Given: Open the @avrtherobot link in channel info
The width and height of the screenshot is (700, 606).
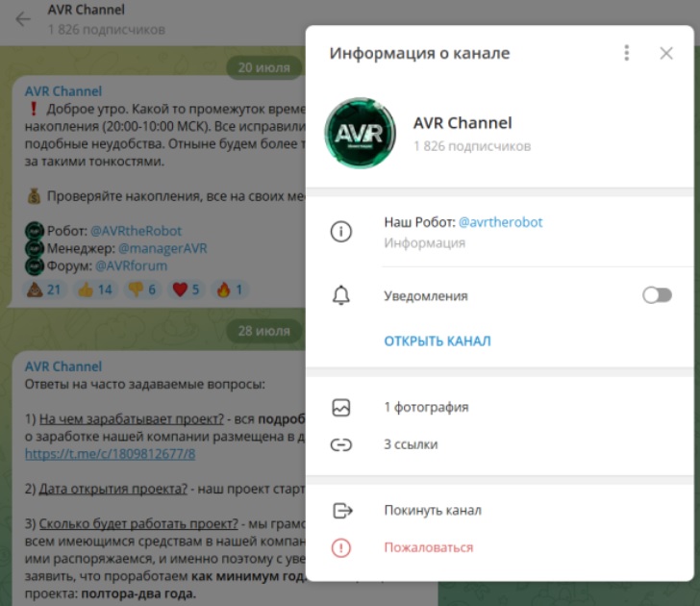Looking at the screenshot, I should [500, 222].
